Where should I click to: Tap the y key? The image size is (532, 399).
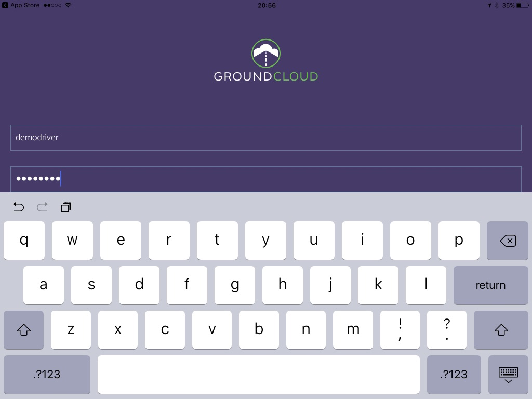click(x=265, y=241)
